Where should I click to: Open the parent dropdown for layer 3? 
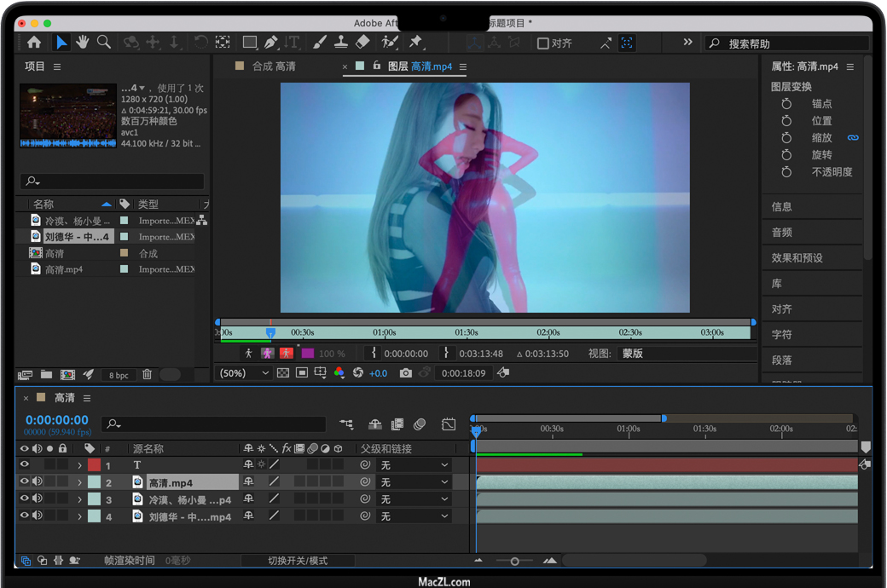coord(415,499)
